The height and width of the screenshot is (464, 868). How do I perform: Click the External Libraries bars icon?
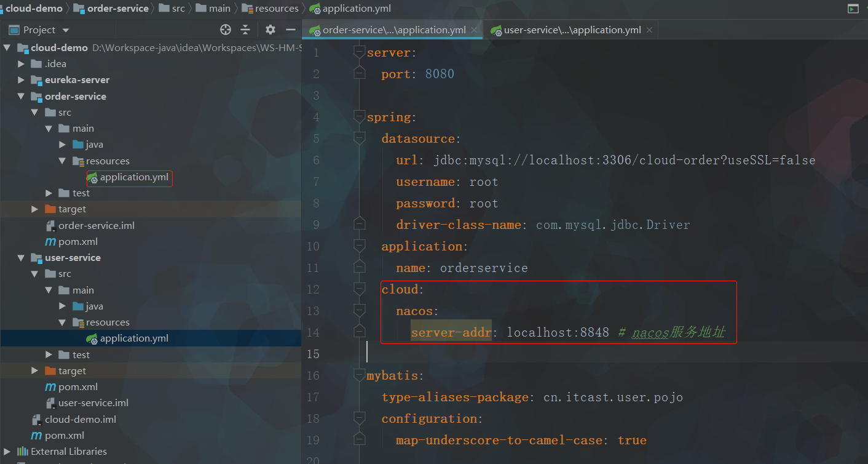coord(23,452)
